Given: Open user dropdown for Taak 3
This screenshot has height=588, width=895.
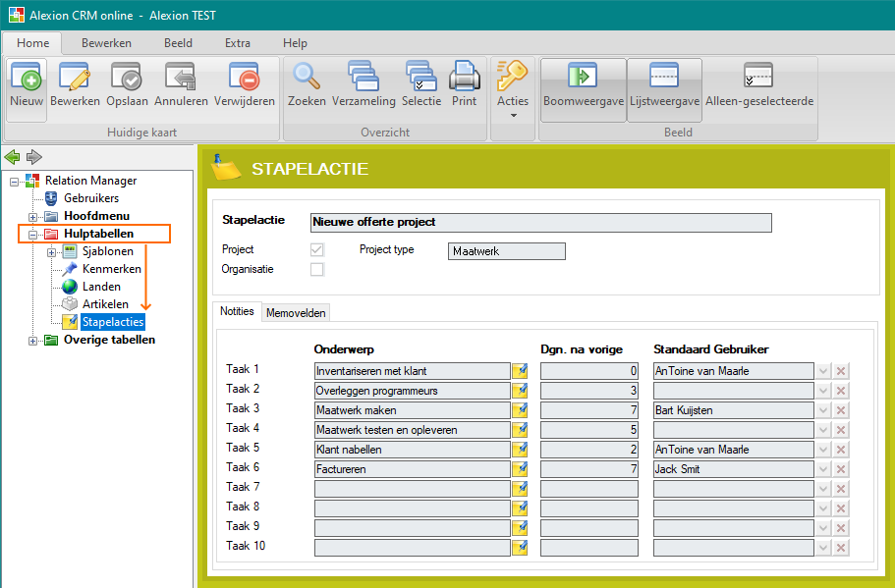Looking at the screenshot, I should tap(823, 410).
